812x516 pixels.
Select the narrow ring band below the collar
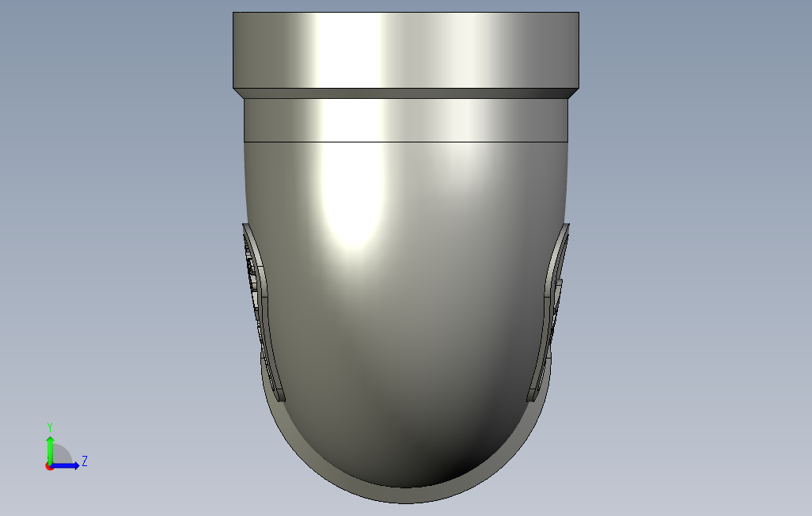click(406, 120)
